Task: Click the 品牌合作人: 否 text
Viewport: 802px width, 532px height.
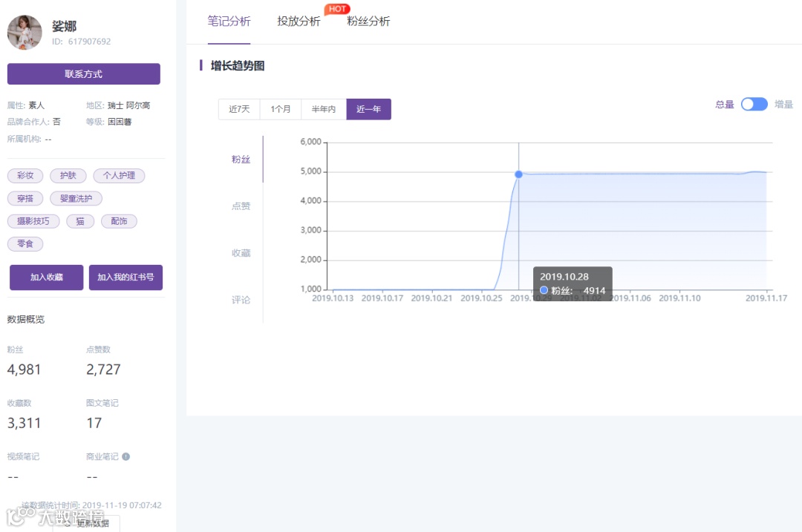Action: tap(33, 122)
